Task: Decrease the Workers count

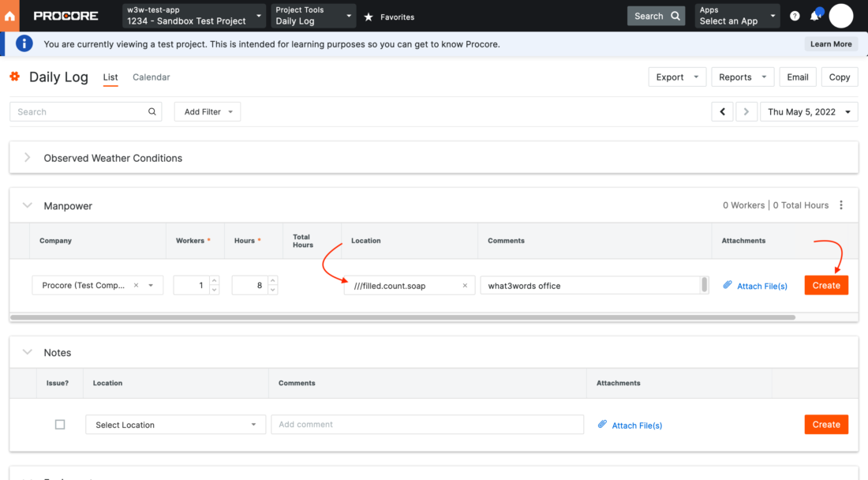Action: [x=215, y=290]
